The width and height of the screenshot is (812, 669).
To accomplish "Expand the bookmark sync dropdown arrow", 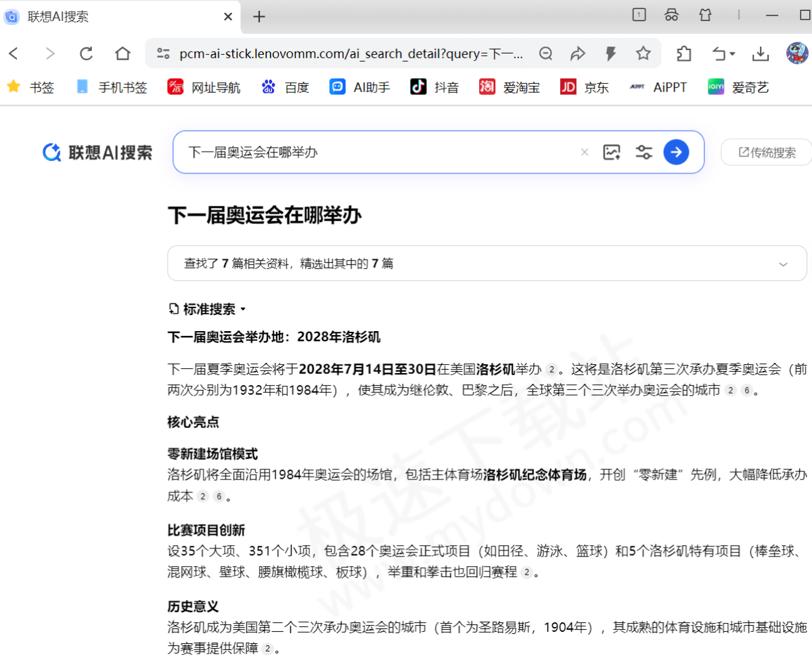I will click(x=731, y=53).
